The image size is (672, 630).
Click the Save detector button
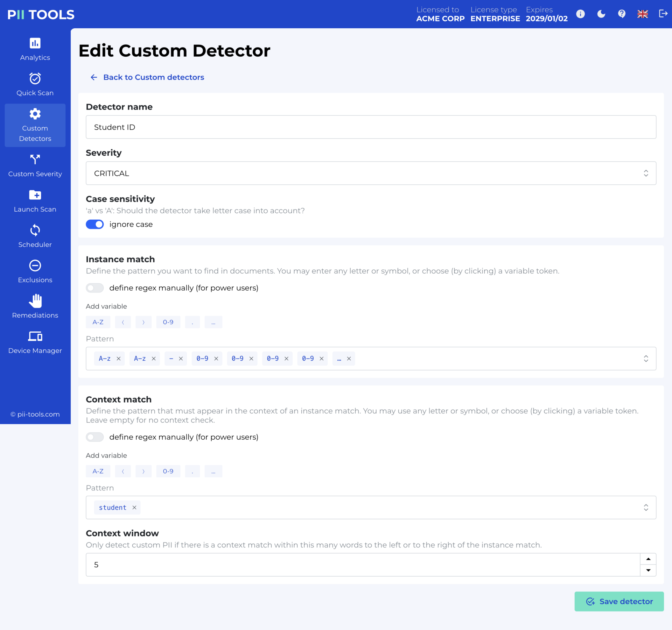[x=619, y=601]
